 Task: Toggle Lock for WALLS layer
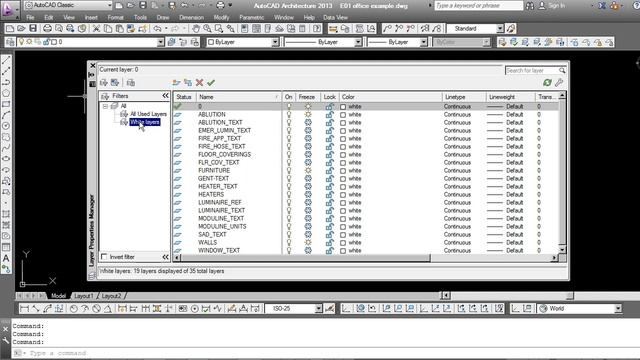point(329,242)
